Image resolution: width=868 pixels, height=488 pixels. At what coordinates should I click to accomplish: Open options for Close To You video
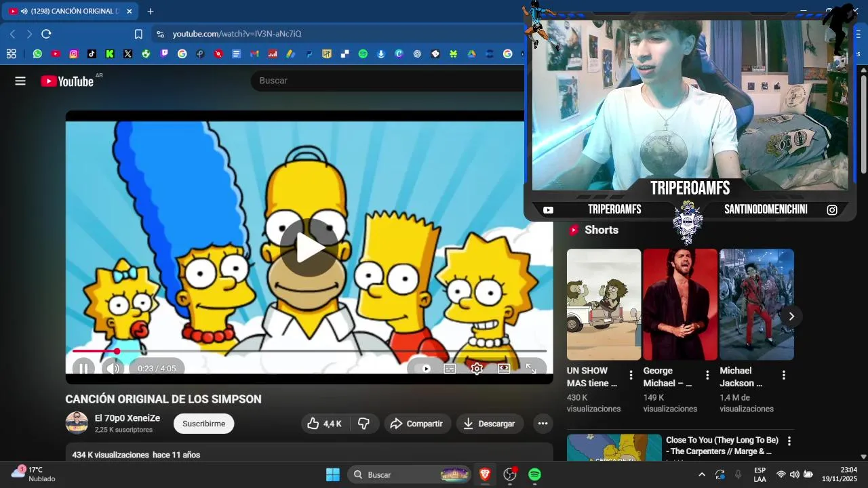click(x=789, y=441)
